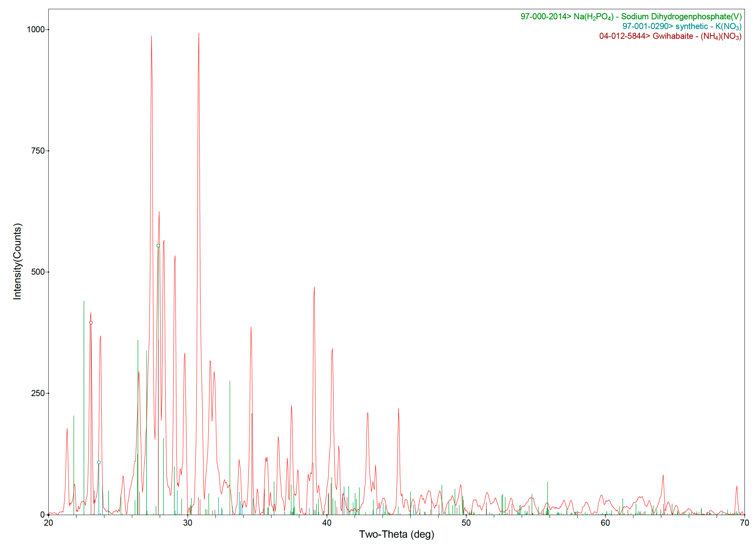Click the 50 tick label on x-axis
Image resolution: width=756 pixels, height=546 pixels.
tap(466, 523)
